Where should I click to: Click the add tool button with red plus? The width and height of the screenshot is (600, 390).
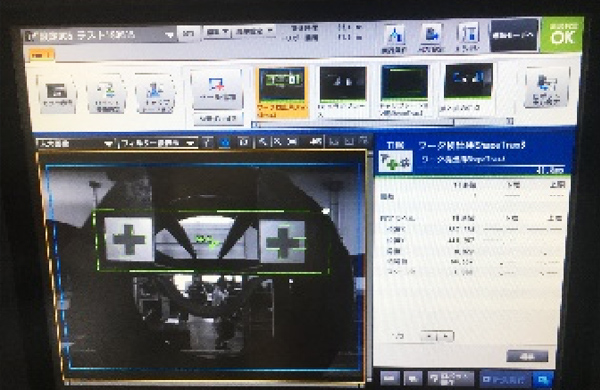[x=217, y=89]
